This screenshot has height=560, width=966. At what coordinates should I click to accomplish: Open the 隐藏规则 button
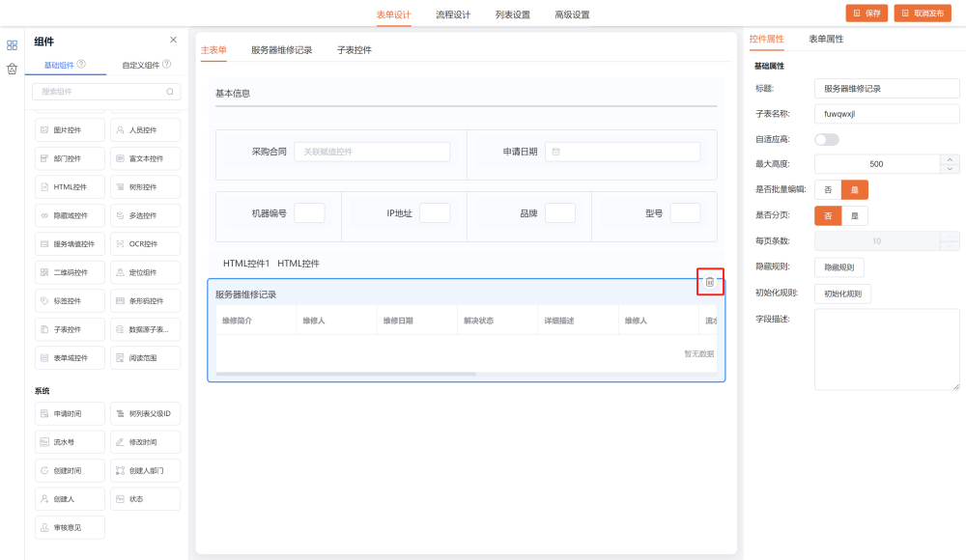(838, 267)
